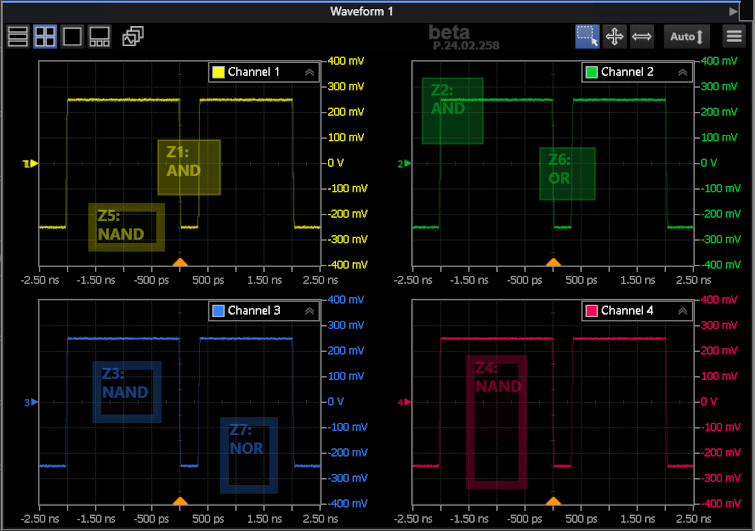The width and height of the screenshot is (755, 531).
Task: Click the blue Channel 3 color swatch
Action: 218,311
